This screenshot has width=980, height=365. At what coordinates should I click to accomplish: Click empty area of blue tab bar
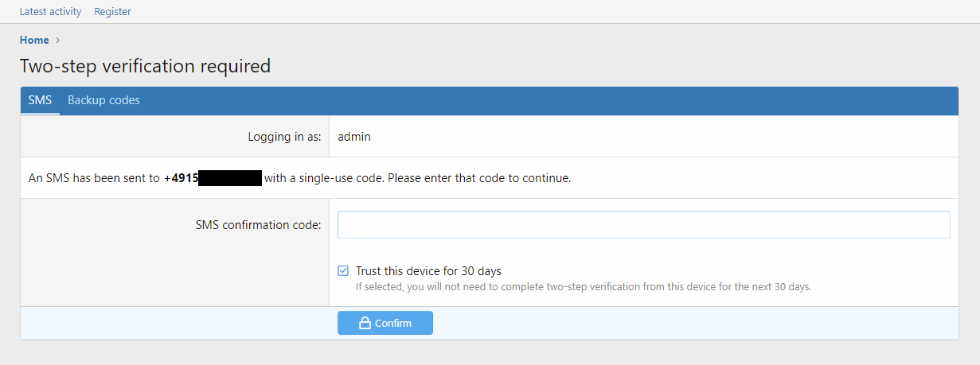[557, 100]
